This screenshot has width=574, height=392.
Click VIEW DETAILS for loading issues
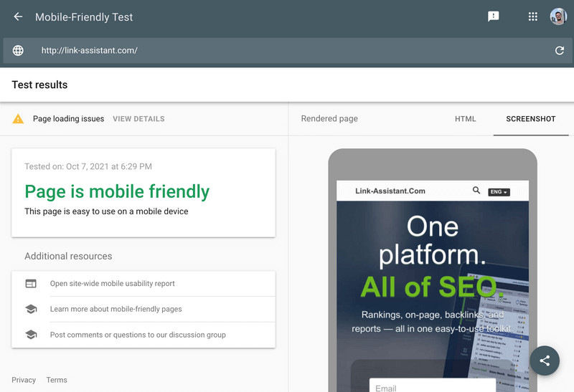click(x=138, y=119)
